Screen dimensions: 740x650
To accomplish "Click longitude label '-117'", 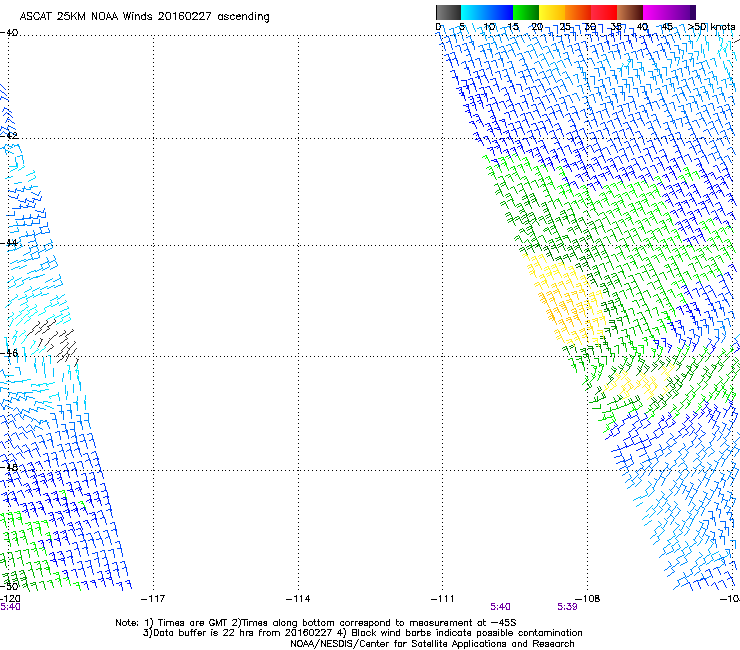I will click(153, 599).
